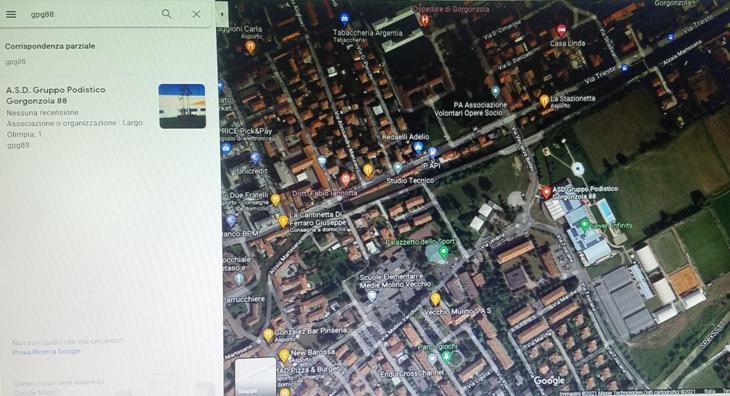Clear the gpg88 search with the X
The height and width of the screenshot is (396, 730).
[x=196, y=14]
